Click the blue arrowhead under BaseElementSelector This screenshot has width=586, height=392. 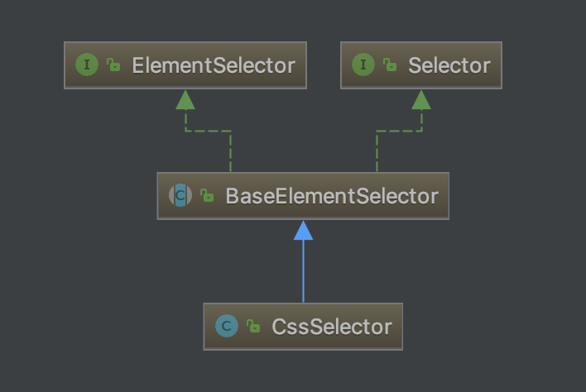[x=303, y=230]
